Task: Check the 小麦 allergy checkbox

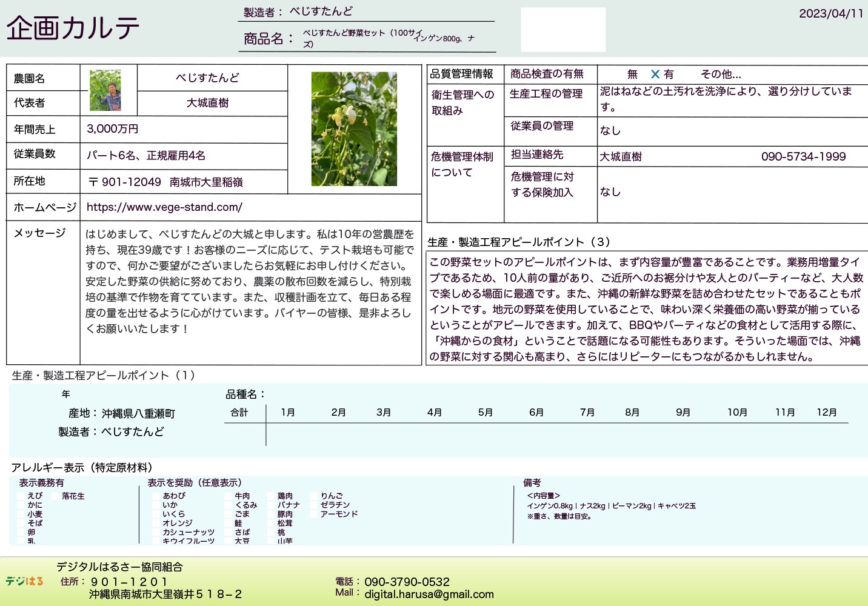Action: click(x=22, y=514)
